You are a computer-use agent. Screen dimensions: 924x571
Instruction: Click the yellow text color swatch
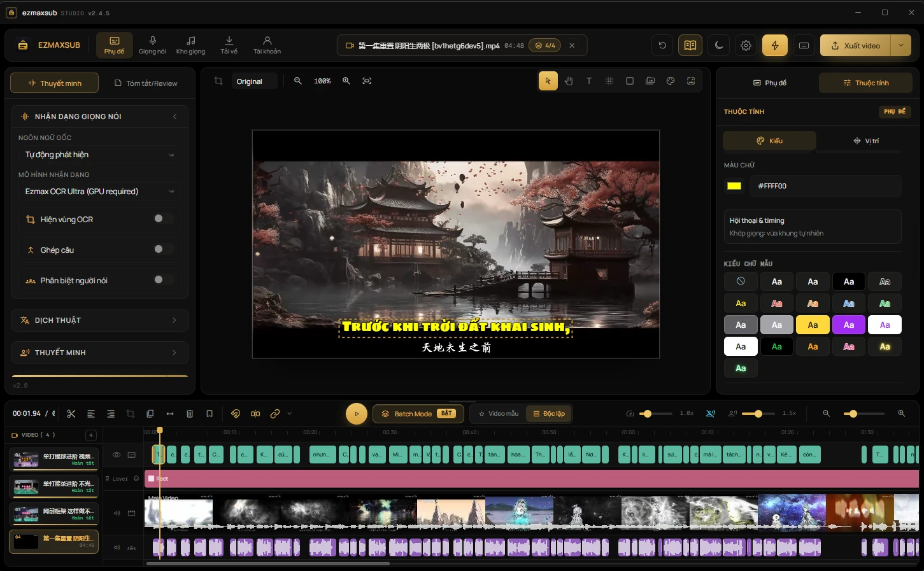point(734,186)
